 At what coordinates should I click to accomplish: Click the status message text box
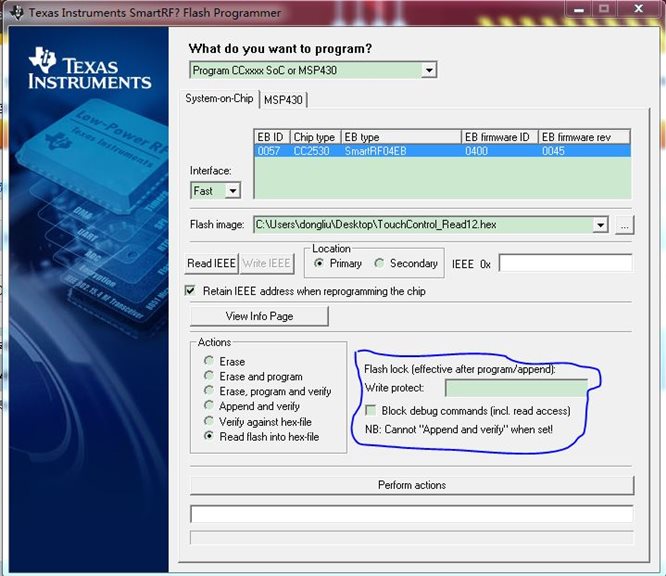click(412, 514)
